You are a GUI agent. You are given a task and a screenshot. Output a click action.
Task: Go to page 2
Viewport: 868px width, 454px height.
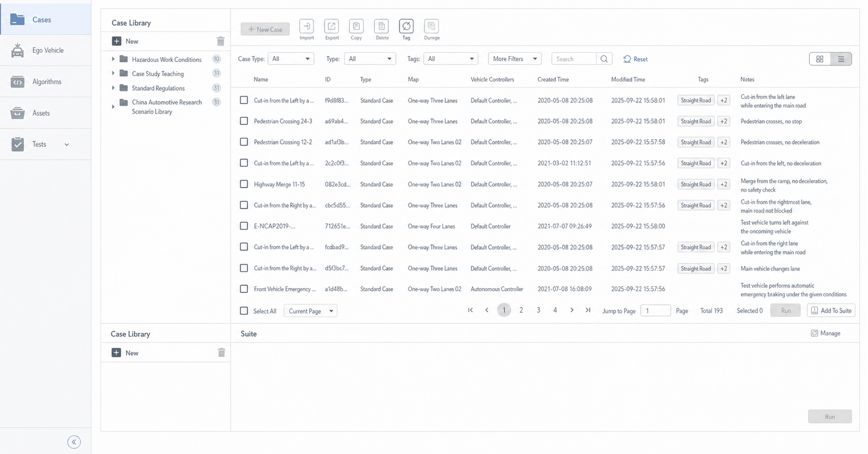coord(521,310)
